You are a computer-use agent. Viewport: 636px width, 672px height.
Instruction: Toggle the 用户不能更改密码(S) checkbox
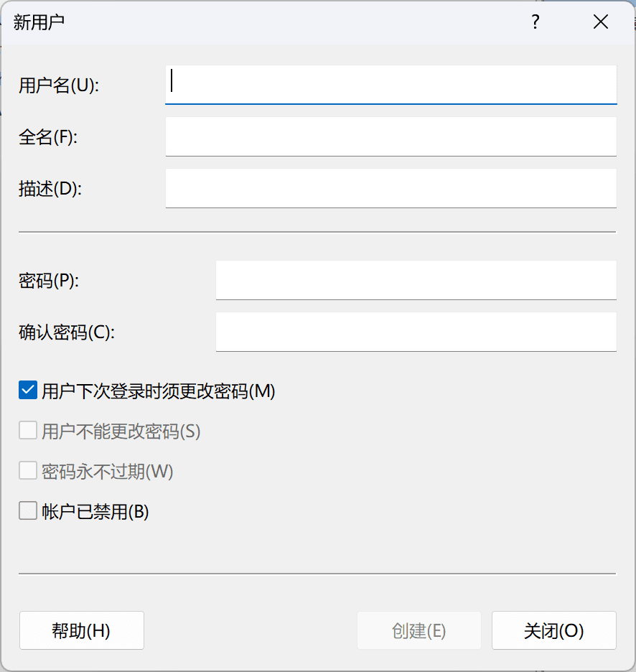coord(27,431)
